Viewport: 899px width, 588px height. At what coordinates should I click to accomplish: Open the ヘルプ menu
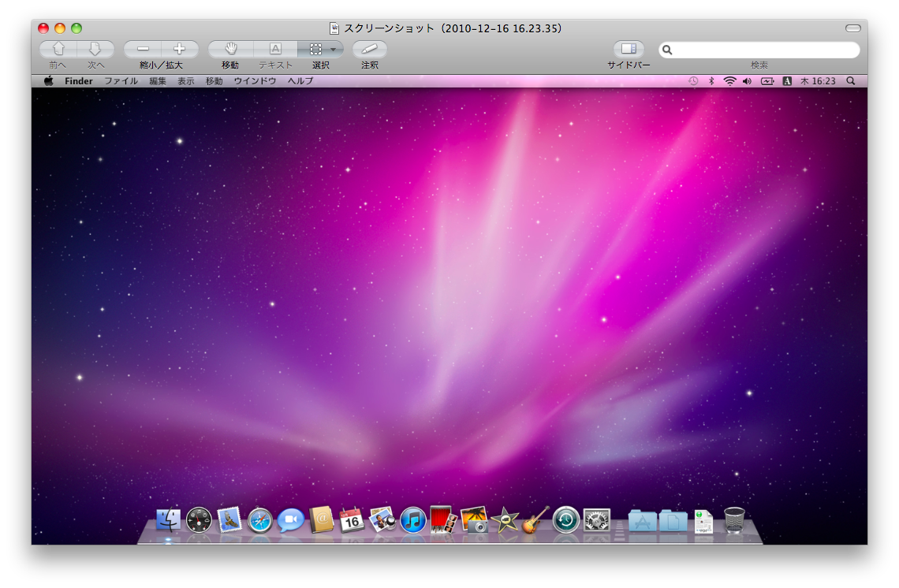pyautogui.click(x=300, y=81)
